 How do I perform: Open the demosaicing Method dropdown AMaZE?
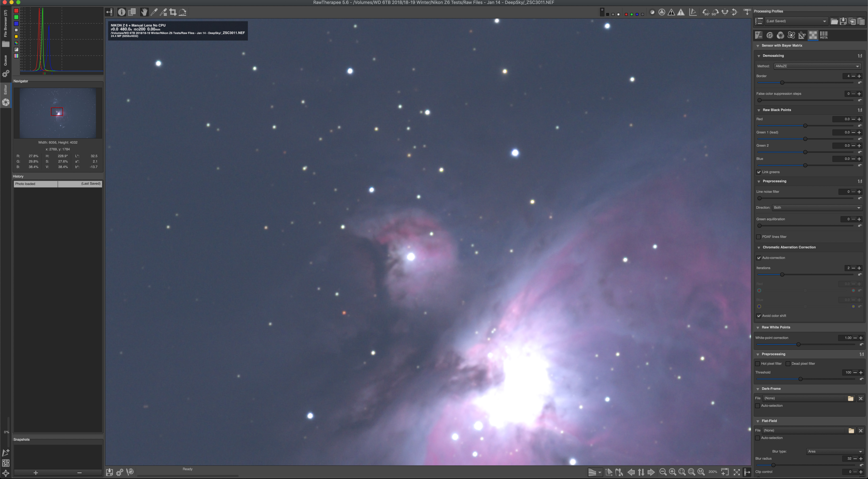[817, 66]
